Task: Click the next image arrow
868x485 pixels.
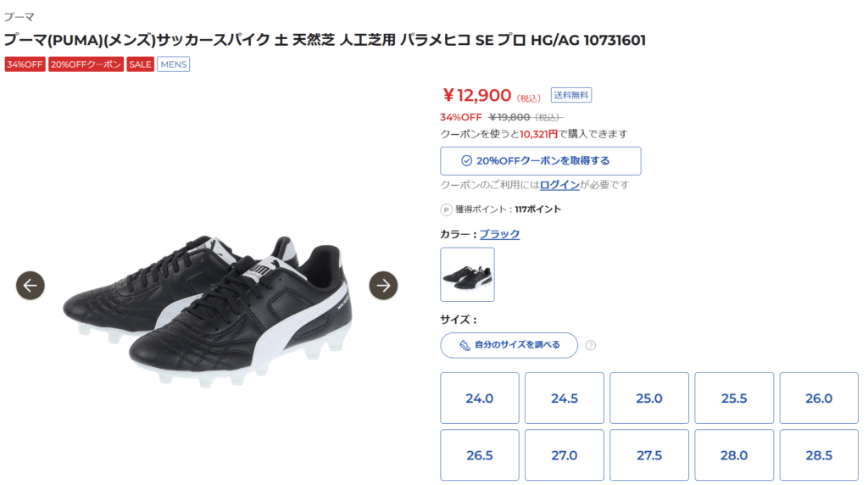Action: (x=383, y=286)
